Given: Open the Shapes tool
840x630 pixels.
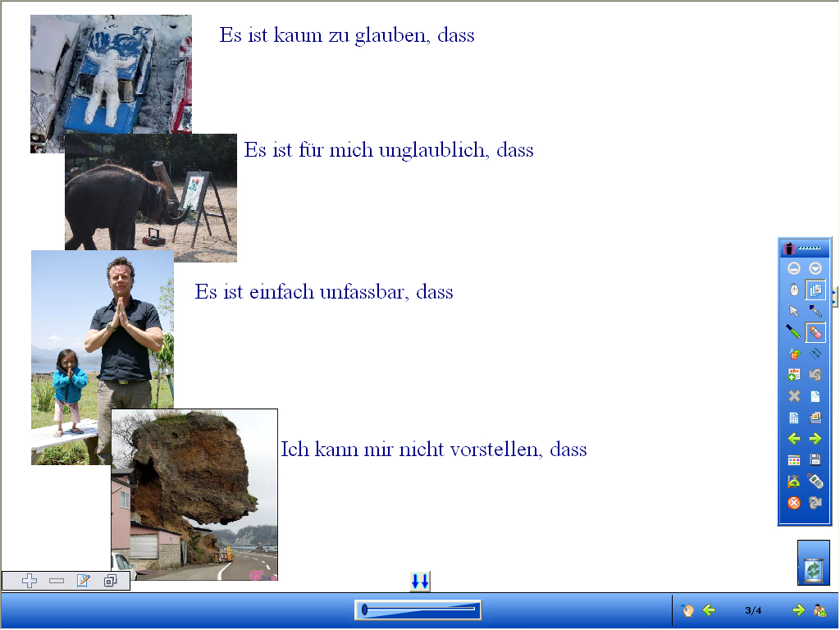Looking at the screenshot, I should click(x=794, y=354).
